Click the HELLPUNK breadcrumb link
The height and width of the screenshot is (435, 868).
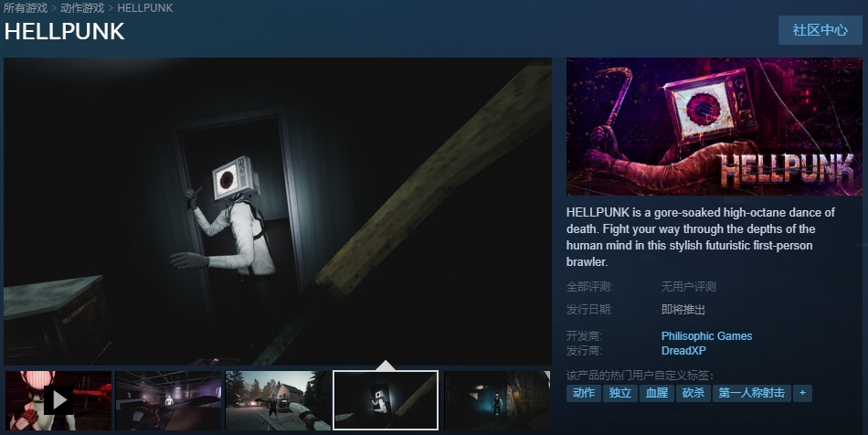coord(145,7)
